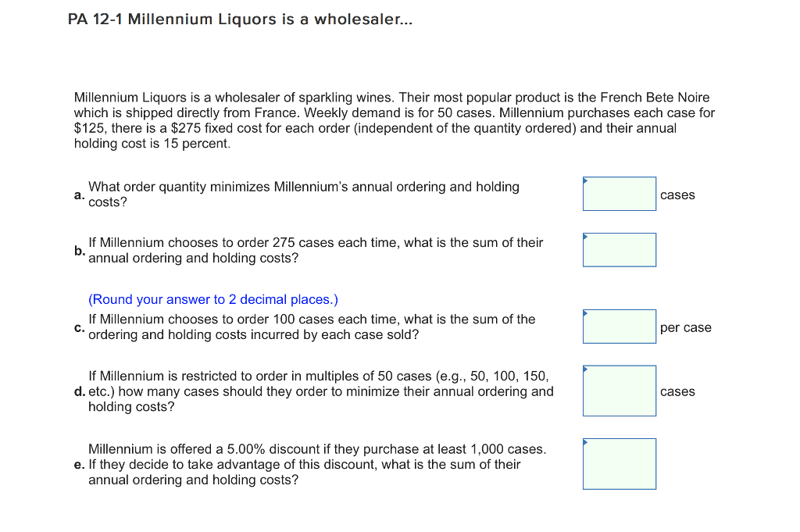800x532 pixels.
Task: Focus the per case answer box for question c
Action: 620,327
